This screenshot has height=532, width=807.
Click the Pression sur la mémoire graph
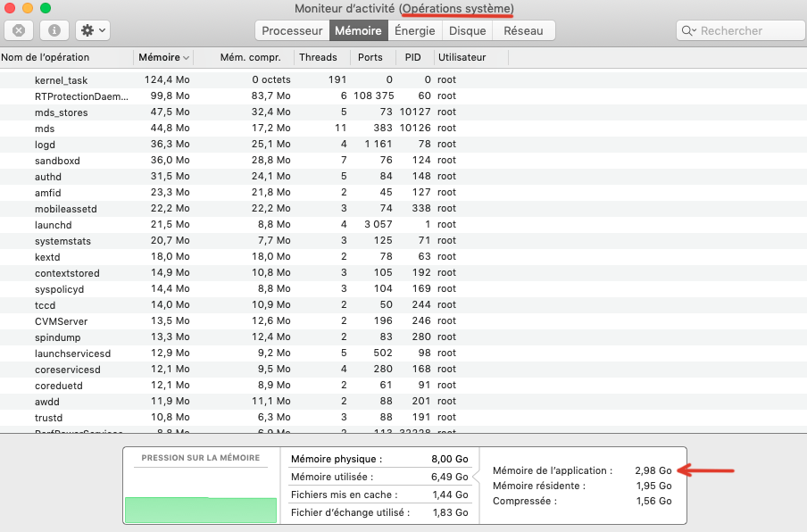point(201,510)
